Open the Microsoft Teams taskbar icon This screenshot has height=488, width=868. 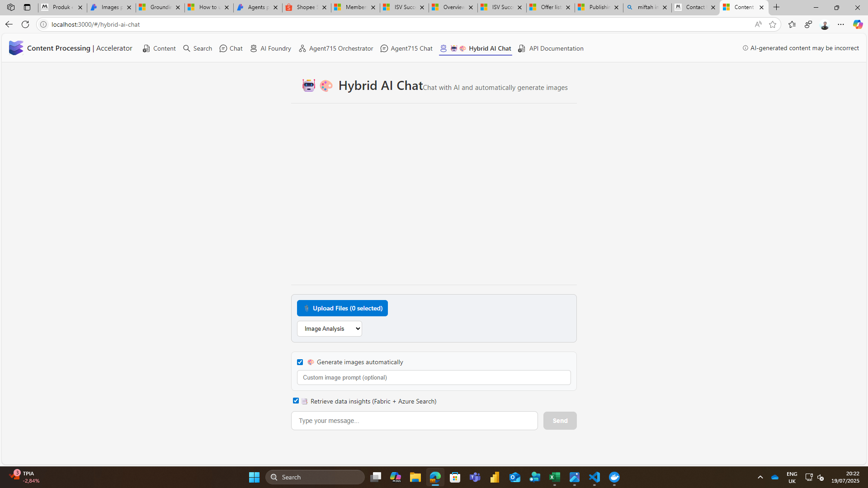[475, 477]
